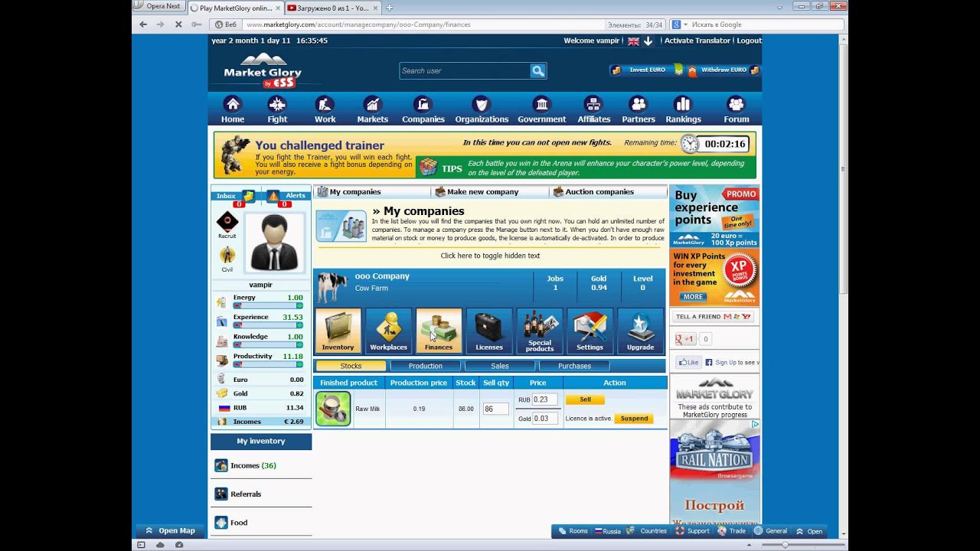
Task: Click the UK flag language icon
Action: point(633,41)
